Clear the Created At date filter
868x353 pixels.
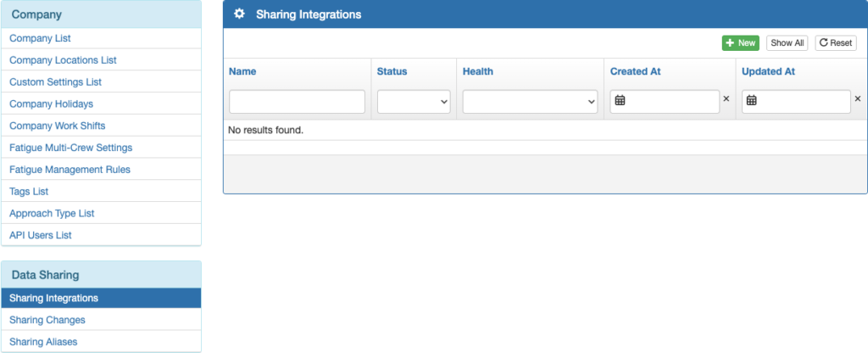pyautogui.click(x=726, y=99)
